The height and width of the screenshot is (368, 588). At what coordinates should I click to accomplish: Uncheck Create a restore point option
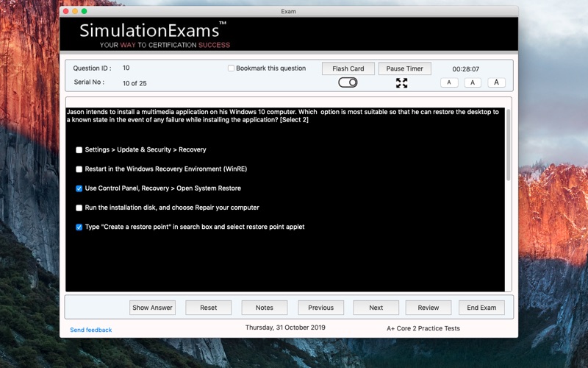tap(79, 227)
